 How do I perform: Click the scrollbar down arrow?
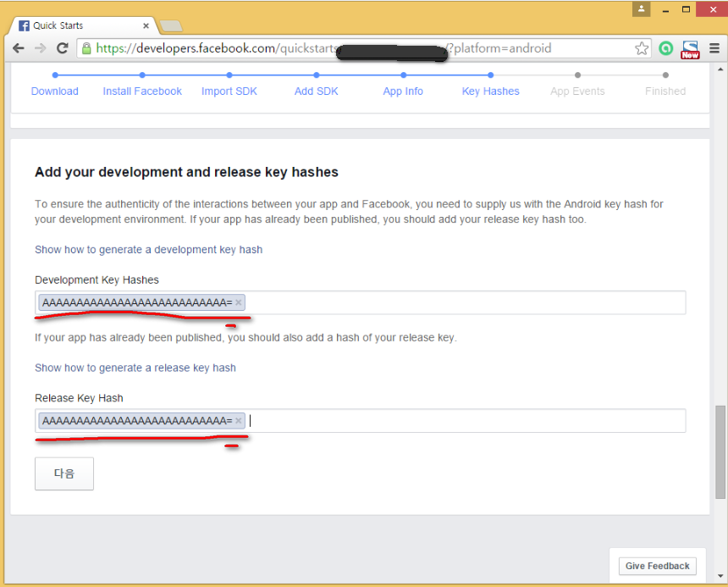[x=720, y=576]
